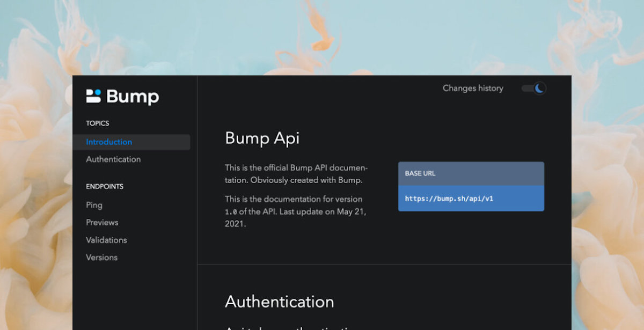Select Introduction in the sidebar
The image size is (644, 330).
tap(109, 142)
